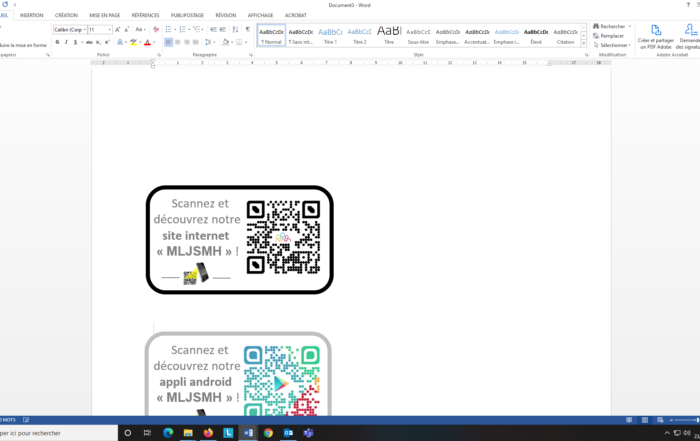
Task: Show paragraph marks with the pilcrow button
Action: coord(248,29)
